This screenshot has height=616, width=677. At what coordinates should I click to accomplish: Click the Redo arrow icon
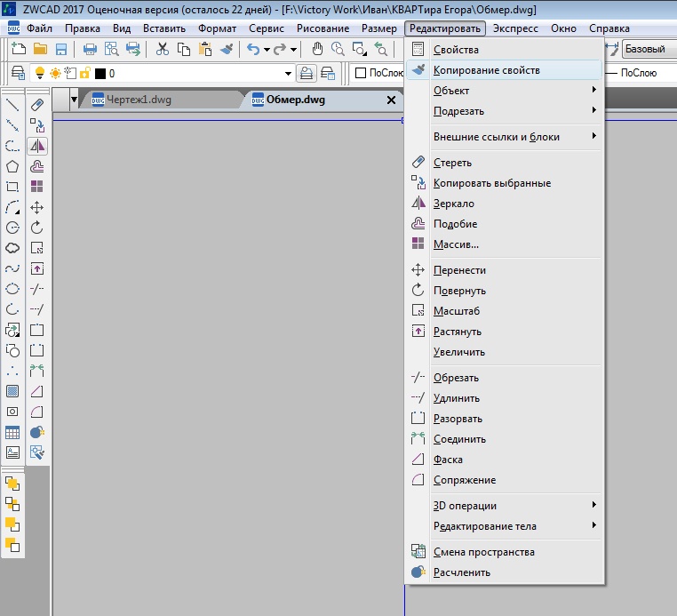(280, 49)
